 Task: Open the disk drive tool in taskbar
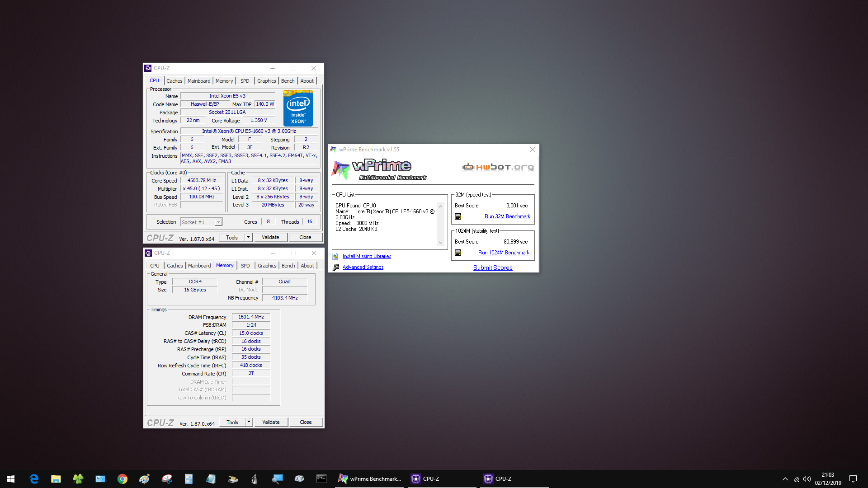[233, 479]
